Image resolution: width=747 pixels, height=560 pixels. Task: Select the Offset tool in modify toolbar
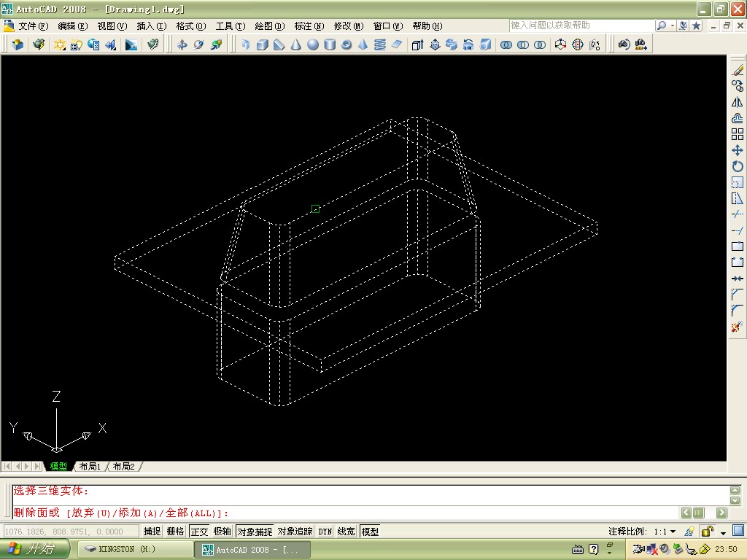(738, 118)
